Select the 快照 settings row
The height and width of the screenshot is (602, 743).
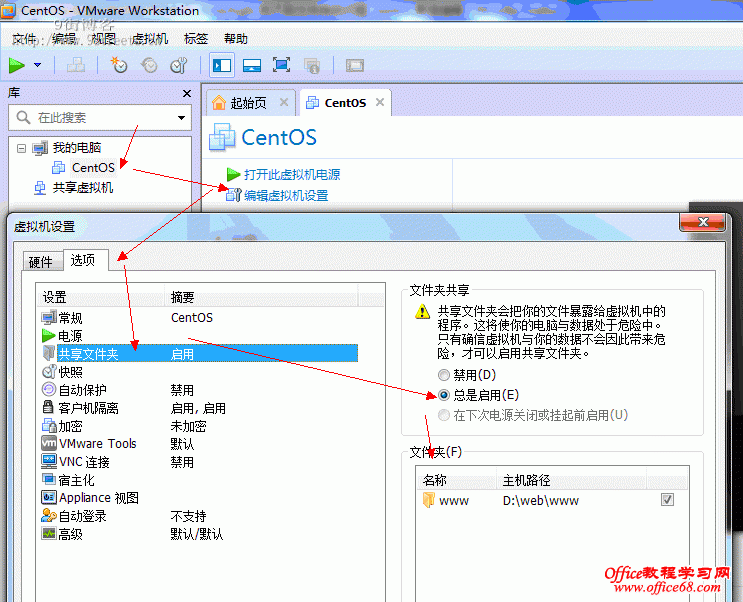[x=199, y=372]
